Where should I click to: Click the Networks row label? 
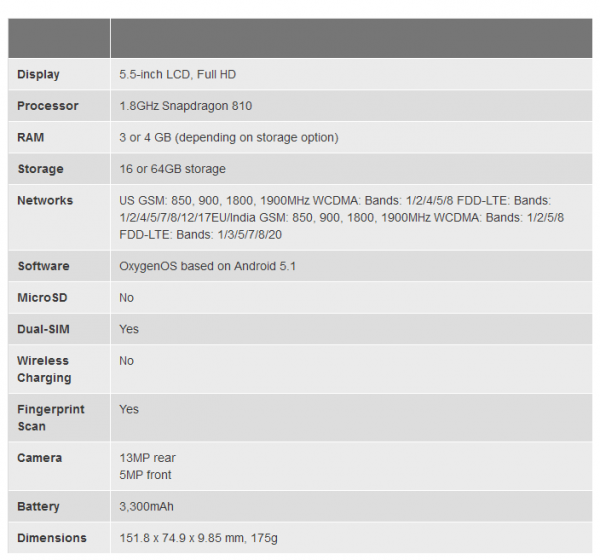pos(45,201)
